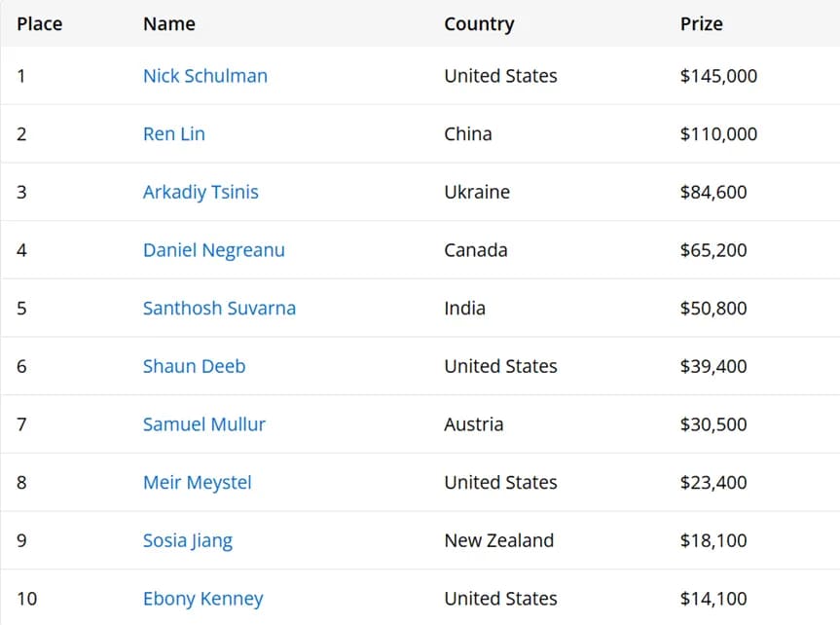840x625 pixels.
Task: Open Meir Meystel's player link
Action: pyautogui.click(x=198, y=483)
